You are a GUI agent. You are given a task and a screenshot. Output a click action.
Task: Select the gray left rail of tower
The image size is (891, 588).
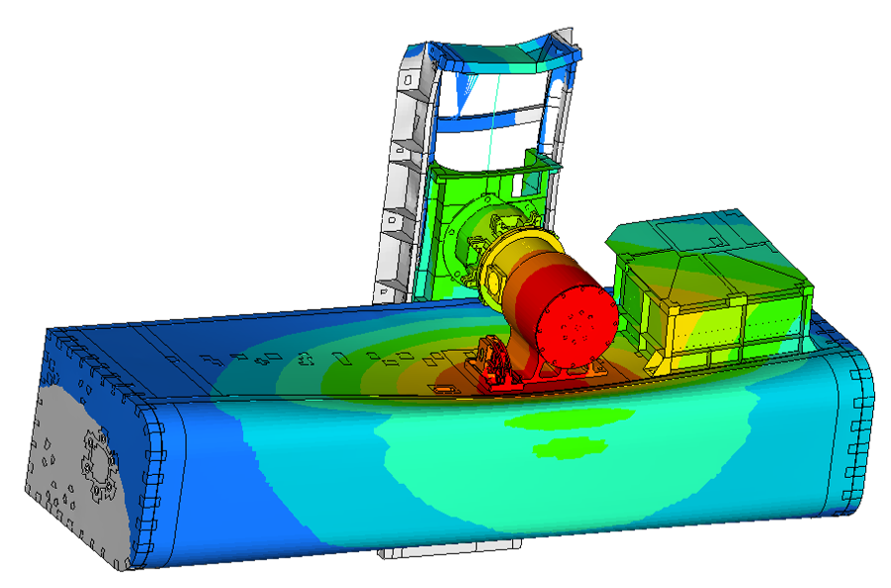click(405, 174)
